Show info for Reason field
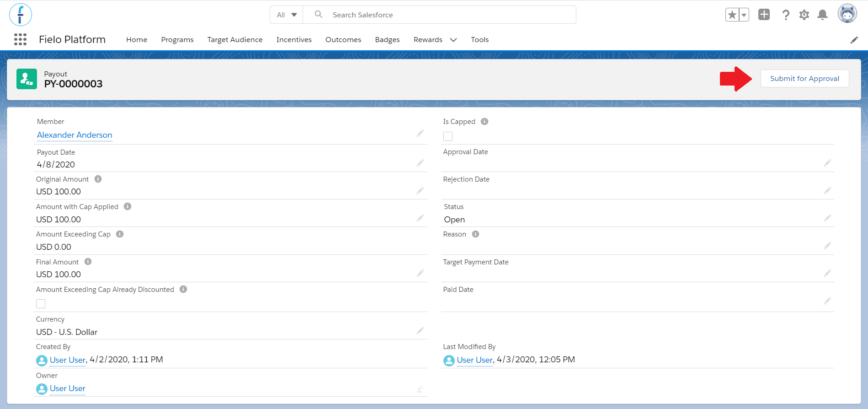The image size is (868, 409). pyautogui.click(x=475, y=234)
